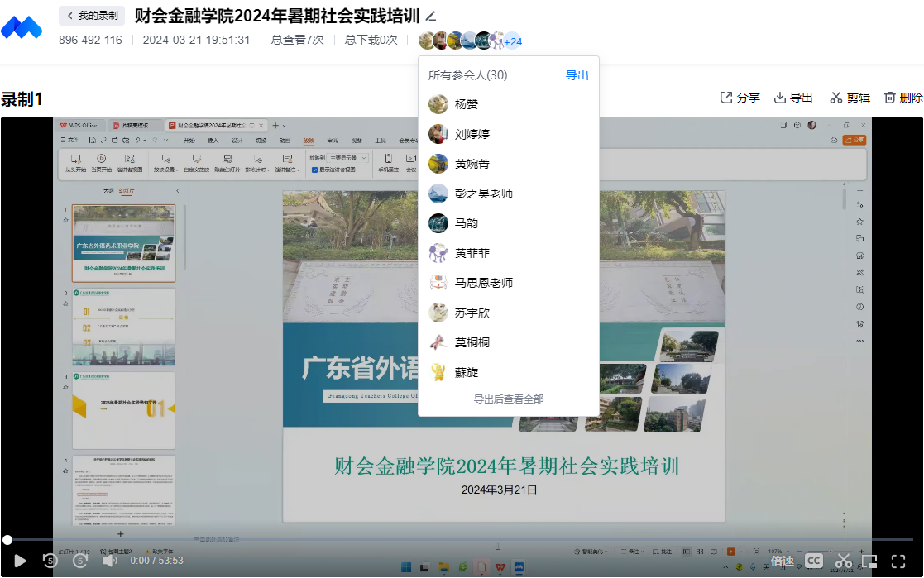Toggle picture-in-picture mode
This screenshot has height=578, width=924.
tap(869, 561)
